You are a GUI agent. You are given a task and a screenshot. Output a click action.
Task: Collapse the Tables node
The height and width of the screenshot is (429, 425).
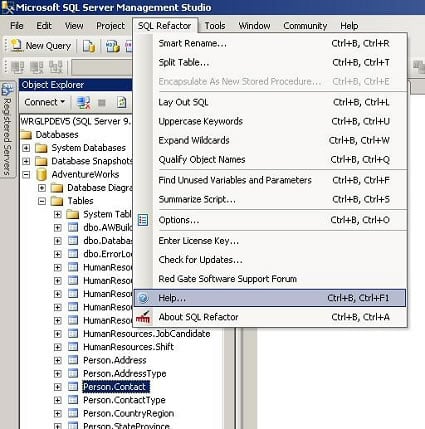point(42,201)
